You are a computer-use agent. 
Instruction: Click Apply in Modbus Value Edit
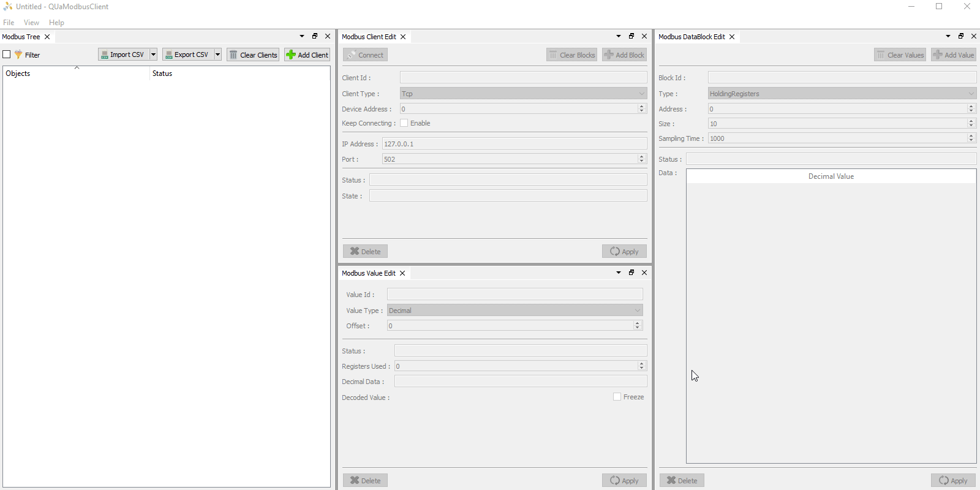point(624,480)
